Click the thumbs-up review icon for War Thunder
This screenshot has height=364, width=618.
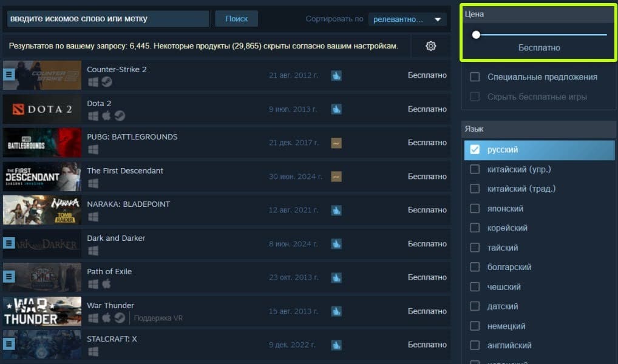point(336,311)
